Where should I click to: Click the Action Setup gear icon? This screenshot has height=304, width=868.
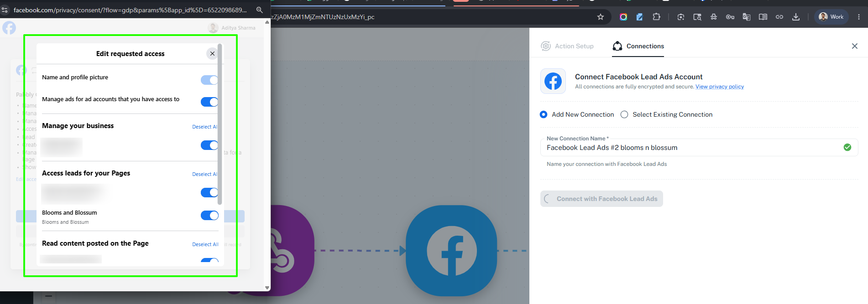546,46
